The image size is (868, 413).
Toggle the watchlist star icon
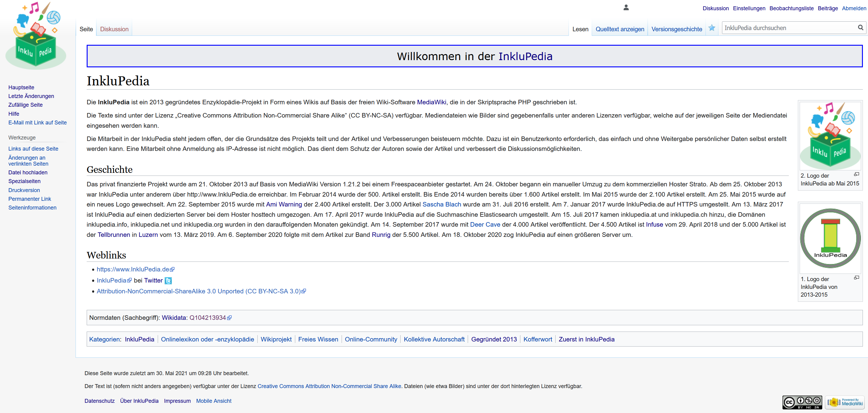[x=712, y=28]
